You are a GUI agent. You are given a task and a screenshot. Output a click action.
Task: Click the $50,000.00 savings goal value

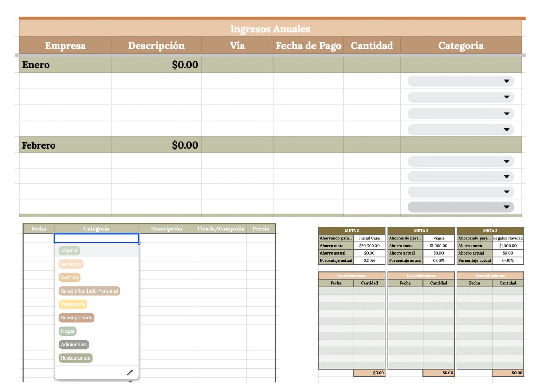coord(369,246)
